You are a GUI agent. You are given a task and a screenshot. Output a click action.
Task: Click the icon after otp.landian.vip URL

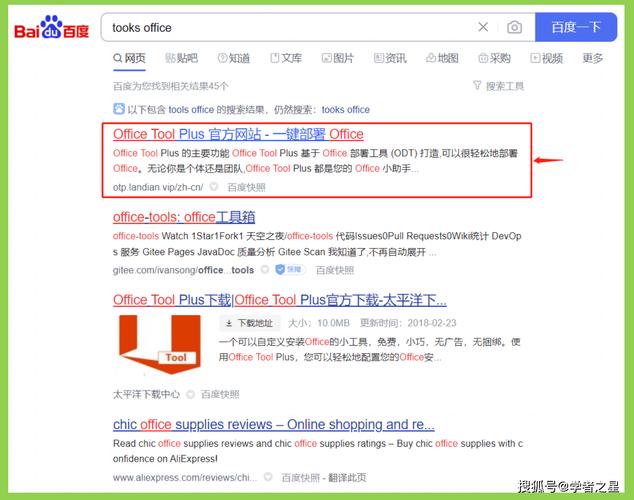click(214, 187)
